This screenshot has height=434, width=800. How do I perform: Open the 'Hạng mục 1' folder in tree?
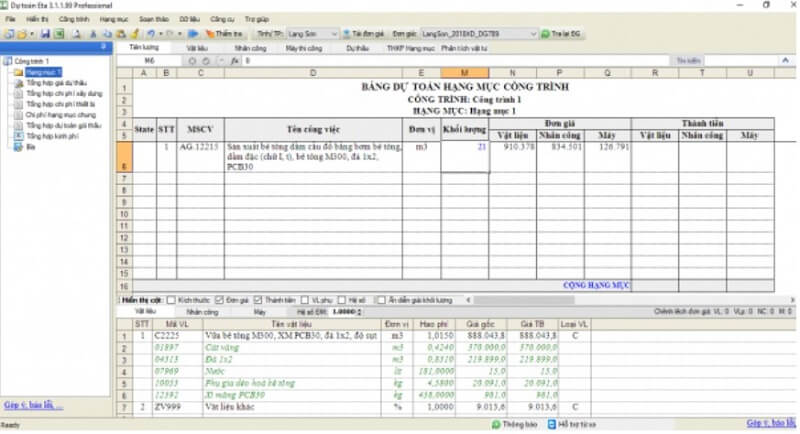pos(38,71)
